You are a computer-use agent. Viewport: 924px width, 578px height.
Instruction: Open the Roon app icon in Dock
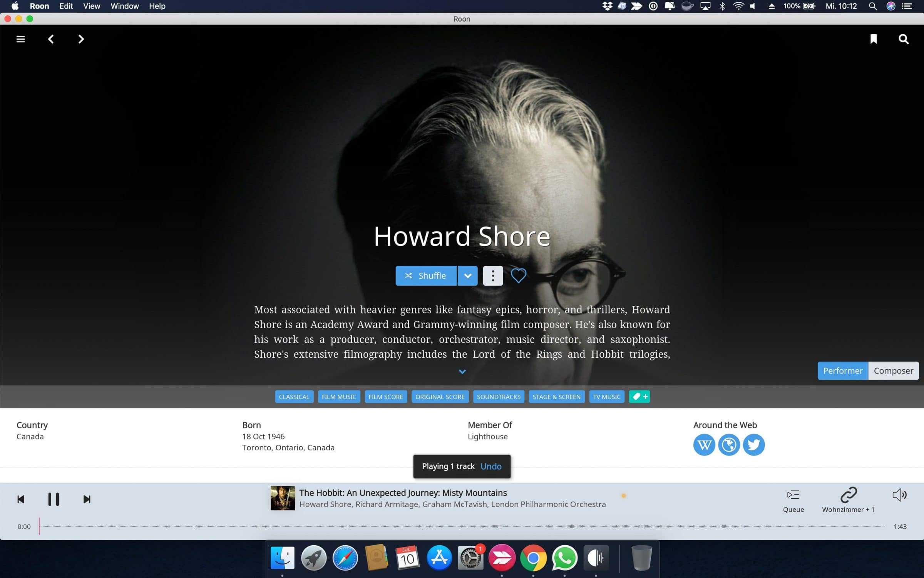tap(596, 558)
